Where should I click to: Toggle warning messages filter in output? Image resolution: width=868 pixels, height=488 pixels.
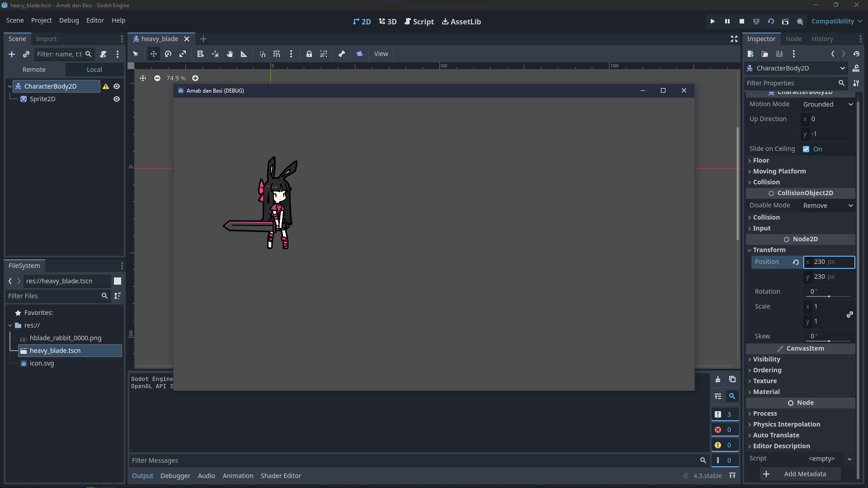pos(725,445)
